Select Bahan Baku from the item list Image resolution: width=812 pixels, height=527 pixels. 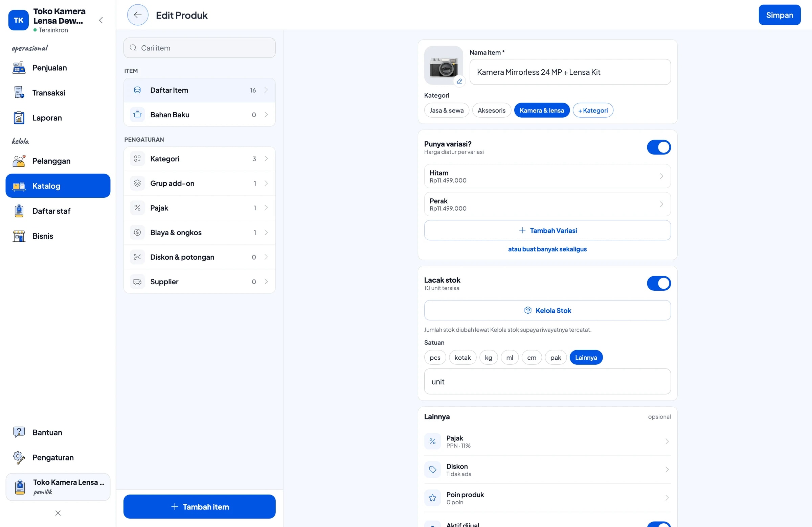(x=199, y=115)
